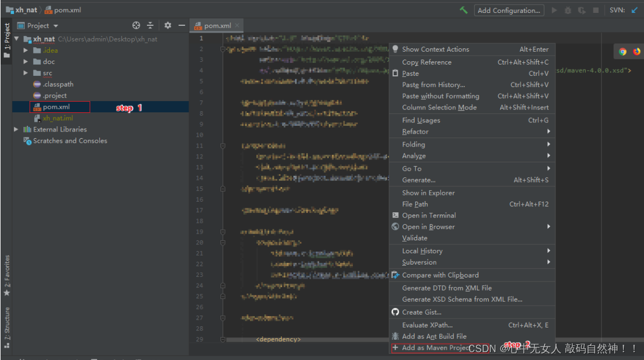Choose Paste from History menu item
The width and height of the screenshot is (644, 360).
[472, 85]
